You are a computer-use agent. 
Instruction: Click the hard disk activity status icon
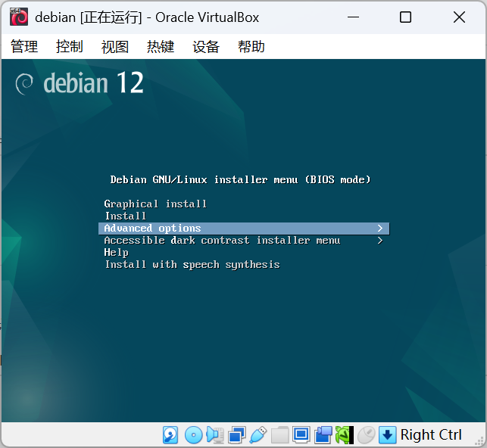pyautogui.click(x=170, y=435)
